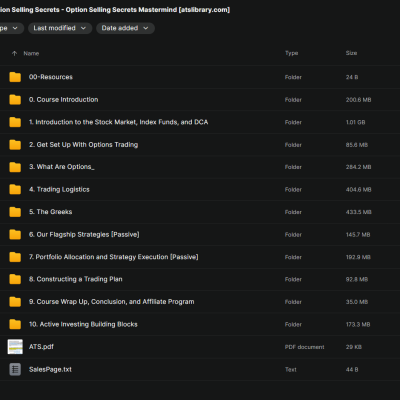400x400 pixels.
Task: Select folder icon for 5. The Greeks
Action: point(15,212)
